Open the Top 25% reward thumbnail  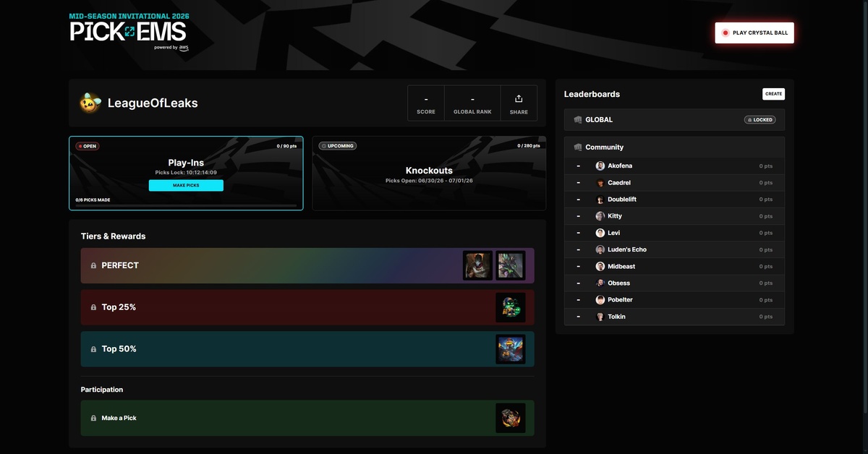click(x=511, y=307)
